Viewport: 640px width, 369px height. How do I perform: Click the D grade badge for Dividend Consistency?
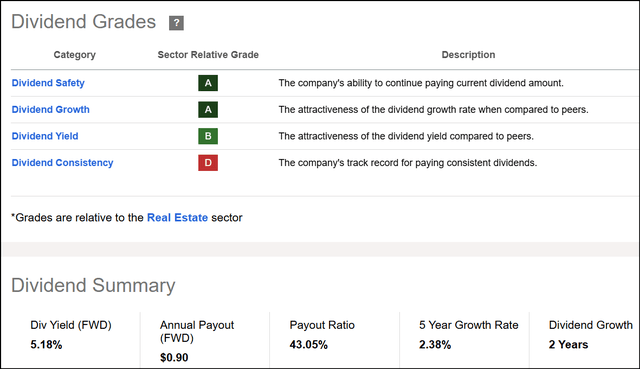[x=208, y=162]
